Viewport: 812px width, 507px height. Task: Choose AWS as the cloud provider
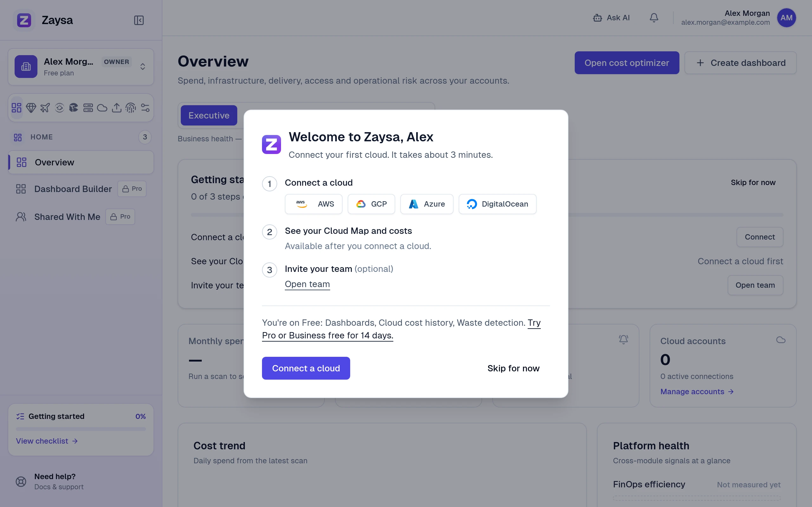(x=313, y=204)
